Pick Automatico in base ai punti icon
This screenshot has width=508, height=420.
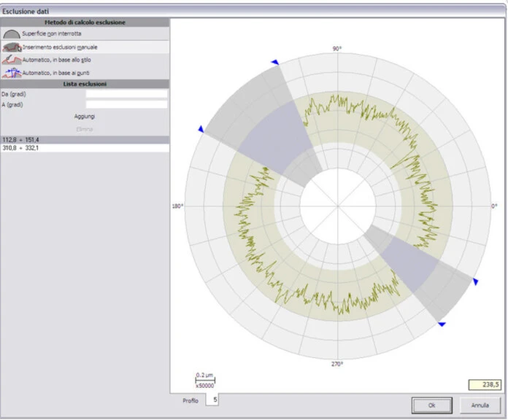point(11,73)
